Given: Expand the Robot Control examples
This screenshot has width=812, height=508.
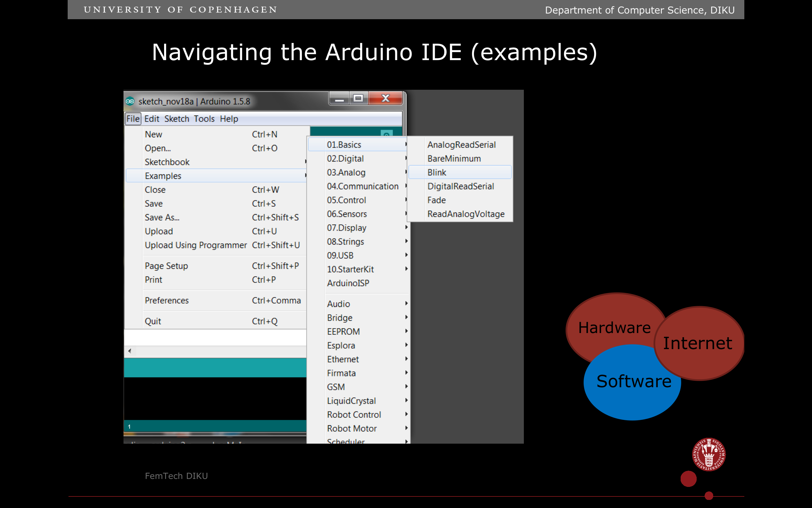Looking at the screenshot, I should pyautogui.click(x=358, y=415).
